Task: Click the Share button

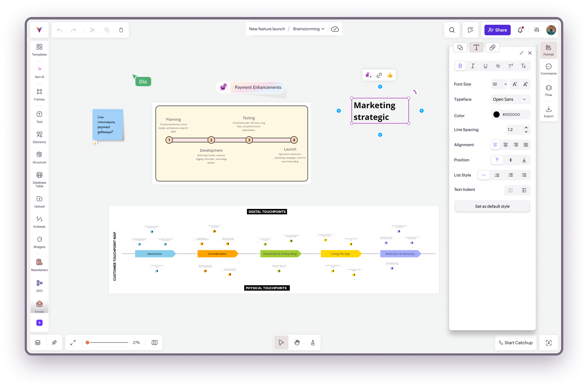Action: pyautogui.click(x=497, y=30)
